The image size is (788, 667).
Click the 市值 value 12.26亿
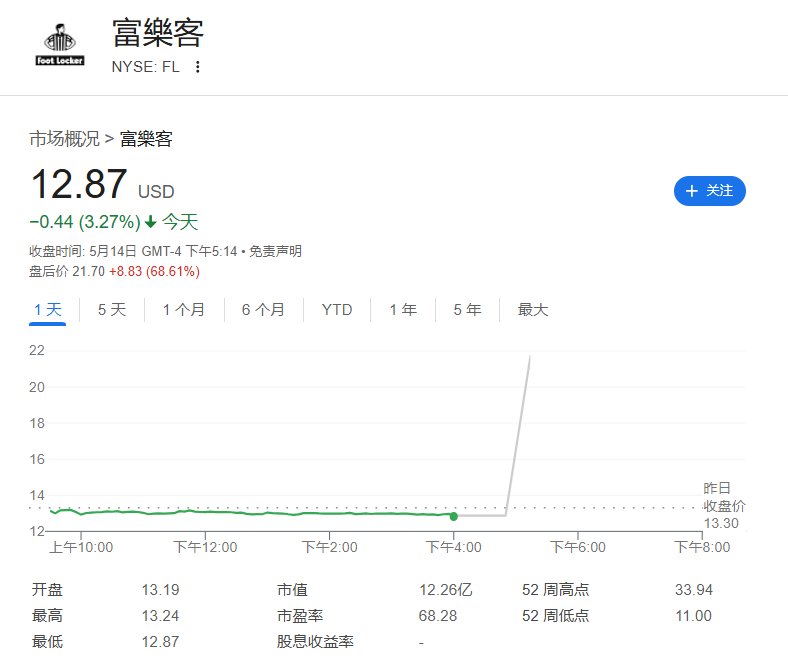point(446,590)
